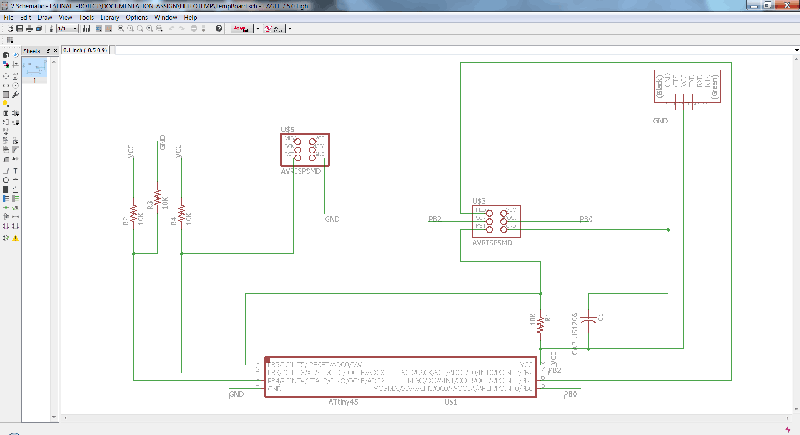Select sheet 1 thumbnail in Sheets panel
This screenshot has width=800, height=435.
click(x=35, y=70)
